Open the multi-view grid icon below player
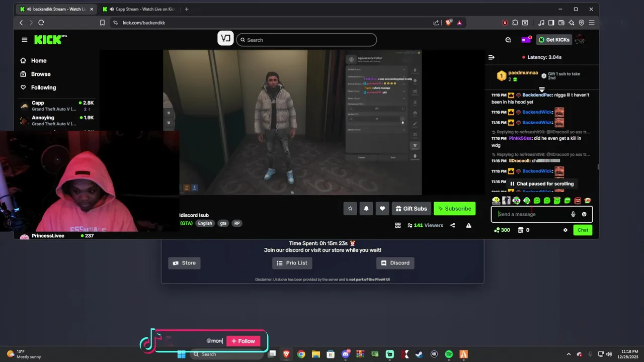The image size is (644, 362). [x=397, y=225]
